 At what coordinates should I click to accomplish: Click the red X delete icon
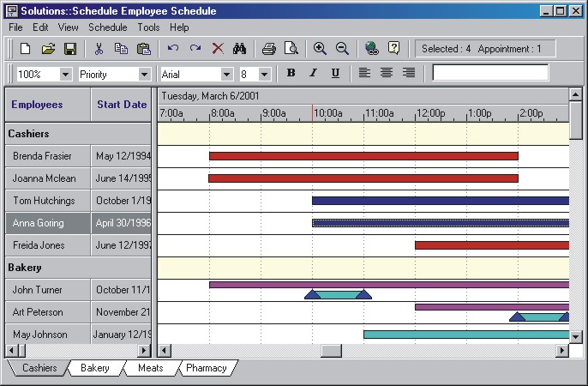pos(218,49)
